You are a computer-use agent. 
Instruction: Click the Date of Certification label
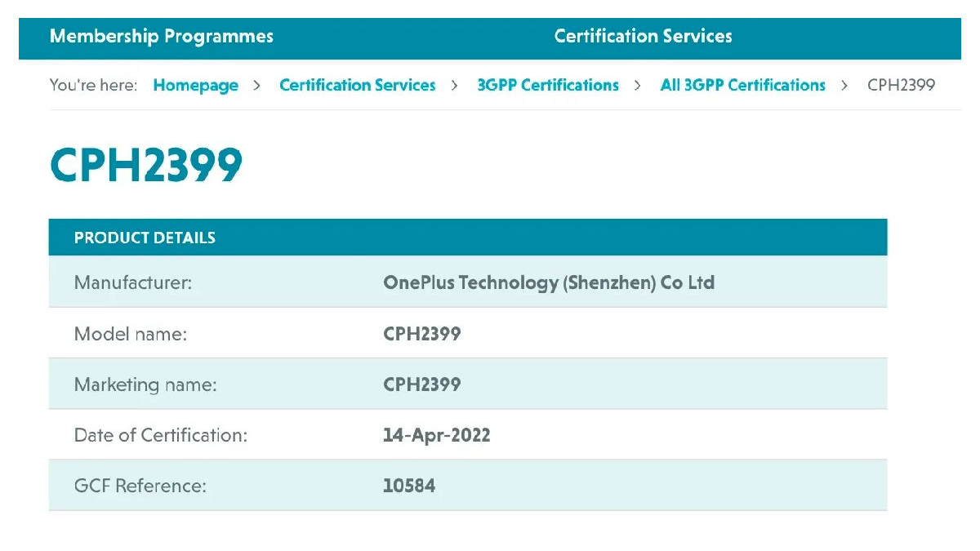(x=160, y=436)
